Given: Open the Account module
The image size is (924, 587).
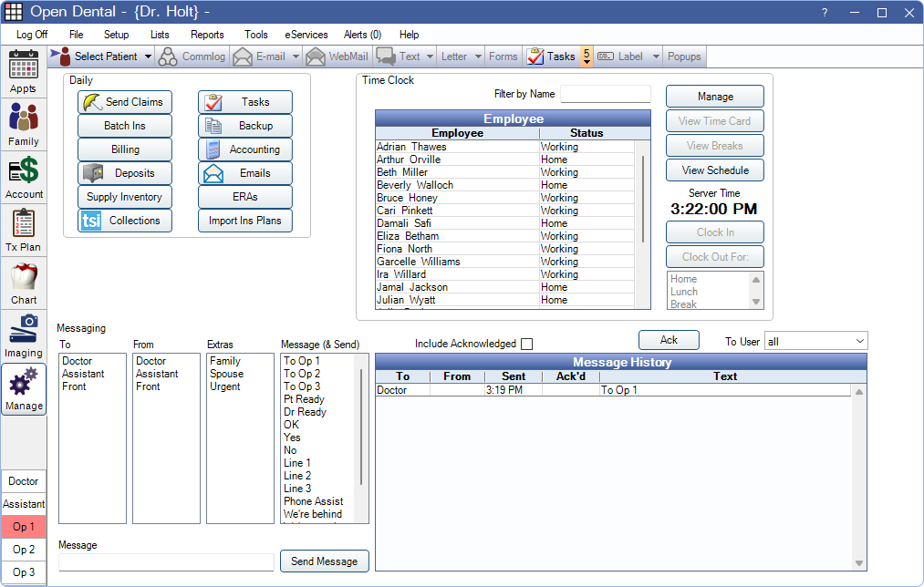Looking at the screenshot, I should [x=24, y=177].
